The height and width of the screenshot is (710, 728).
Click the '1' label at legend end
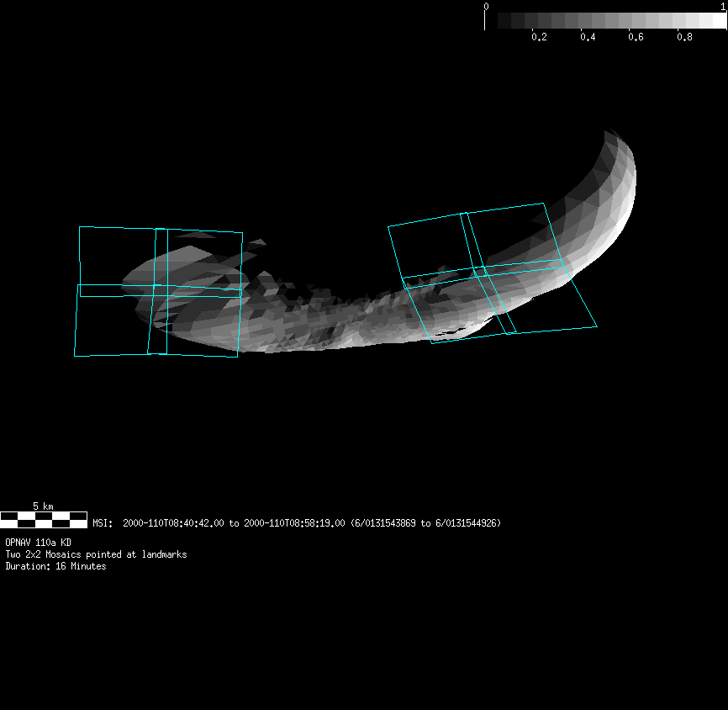click(723, 7)
